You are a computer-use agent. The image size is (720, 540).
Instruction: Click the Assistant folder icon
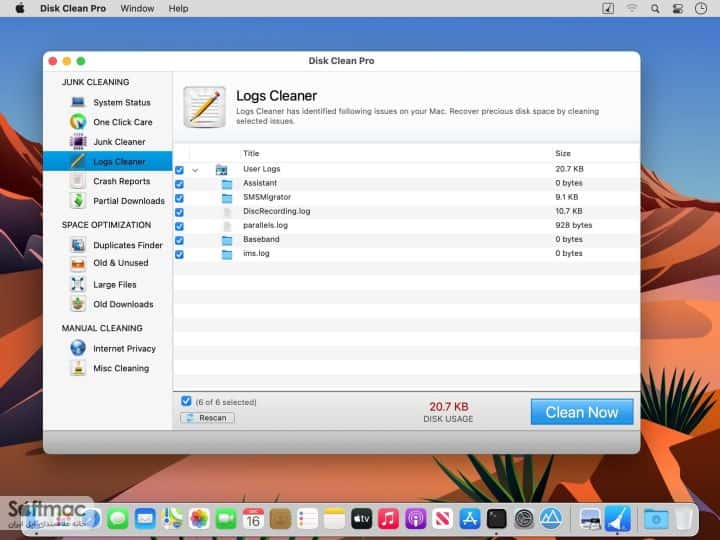coord(227,184)
